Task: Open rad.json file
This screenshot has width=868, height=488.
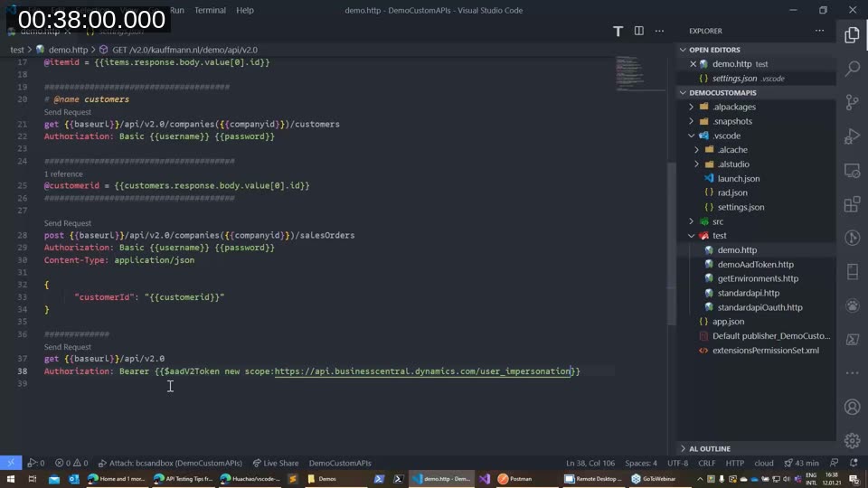Action: [732, 193]
